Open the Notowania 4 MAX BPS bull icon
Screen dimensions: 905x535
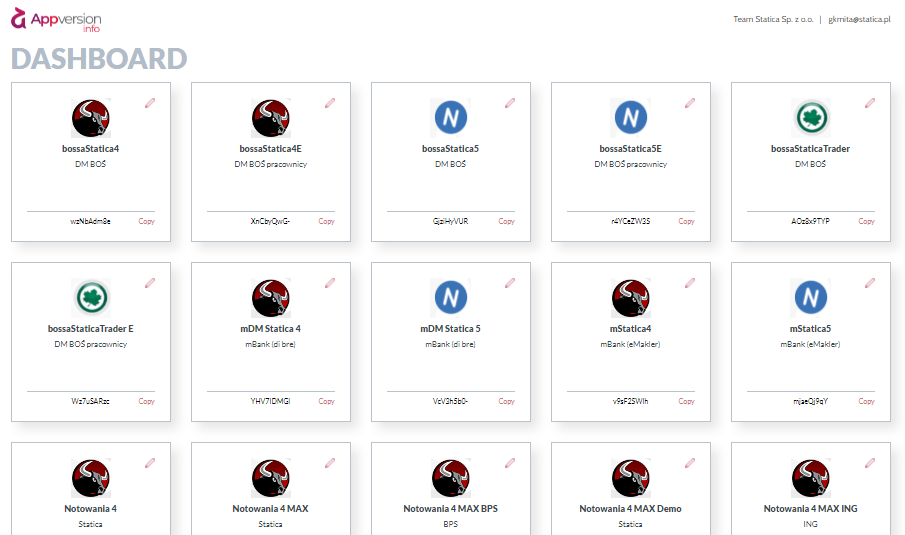coord(451,478)
